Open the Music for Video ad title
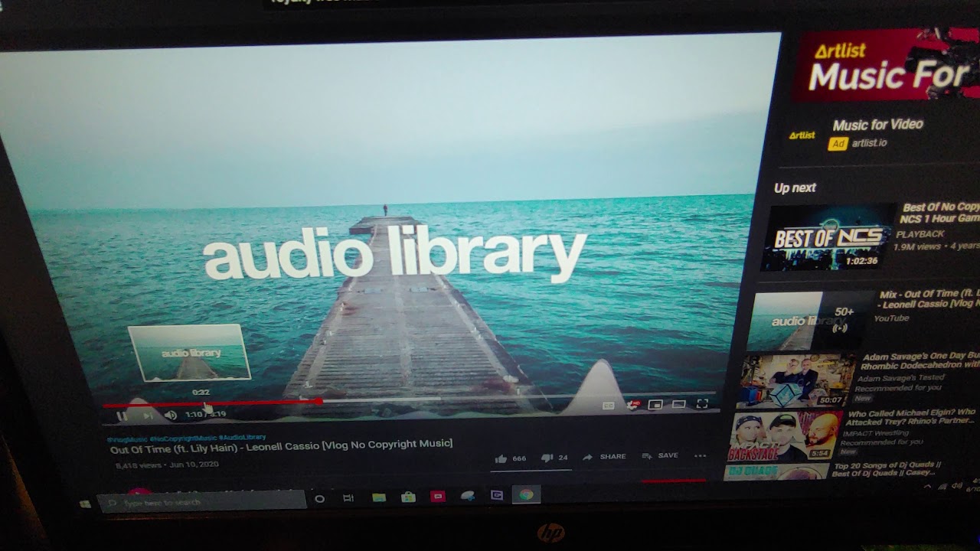980x551 pixels. 877,125
